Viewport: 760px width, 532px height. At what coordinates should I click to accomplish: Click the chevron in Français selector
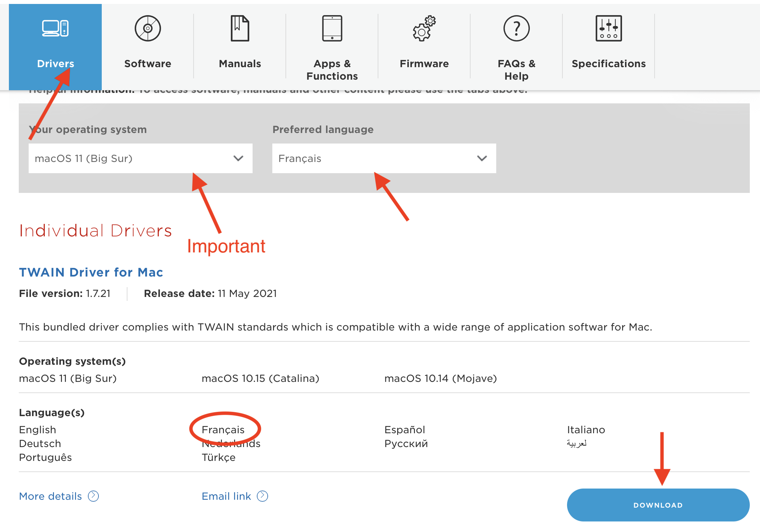click(482, 158)
